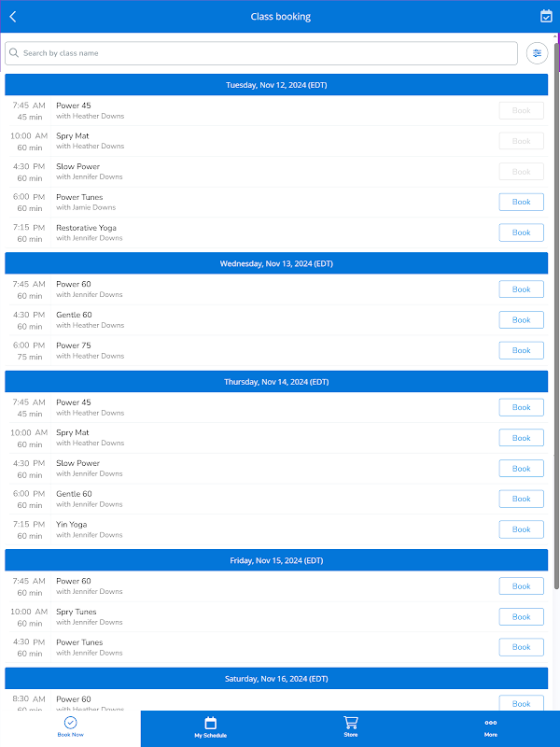The width and height of the screenshot is (560, 747).
Task: Open the calendar icon in the header
Action: pos(546,16)
